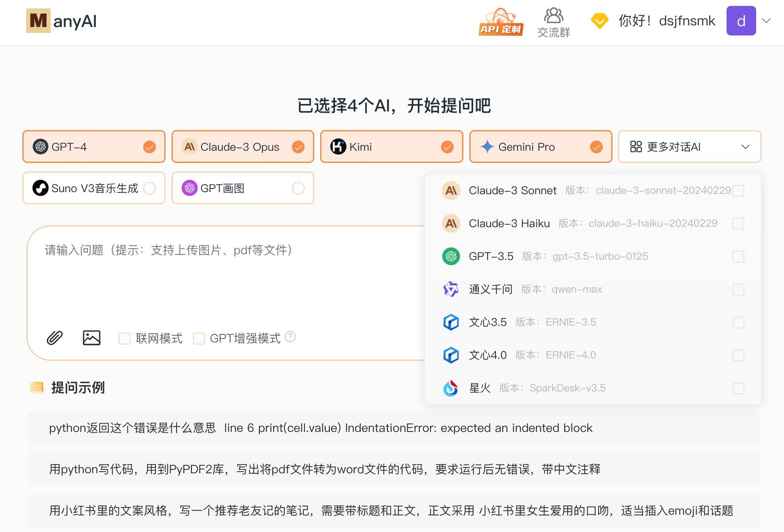784x532 pixels.
Task: Check the 文心3.5 checkbox
Action: tap(738, 323)
